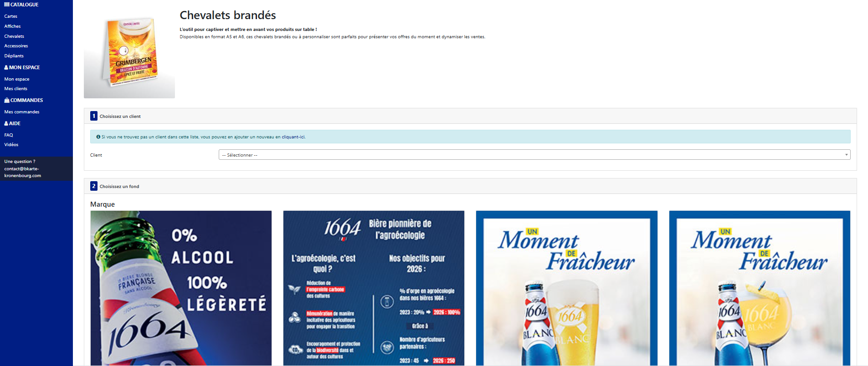This screenshot has height=366, width=868.
Task: Open the Cartes catalogue section
Action: (x=11, y=16)
